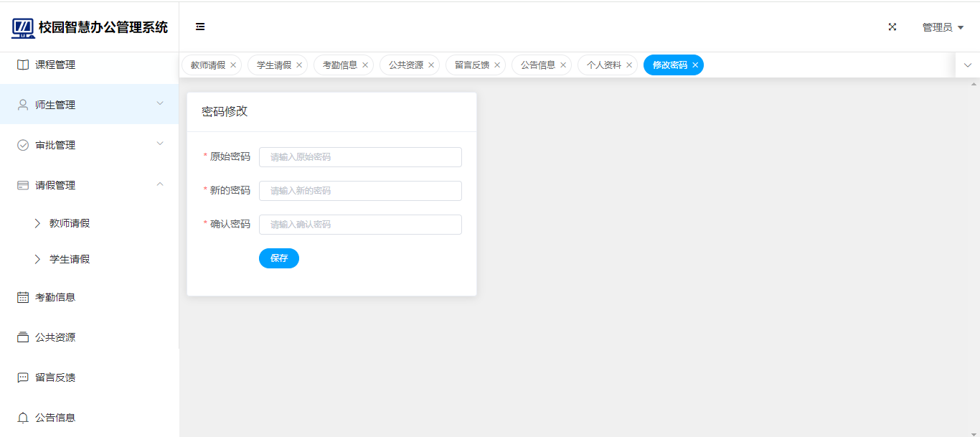Image resolution: width=980 pixels, height=437 pixels.
Task: Open 课程管理 in the sidebar
Action: 55,65
